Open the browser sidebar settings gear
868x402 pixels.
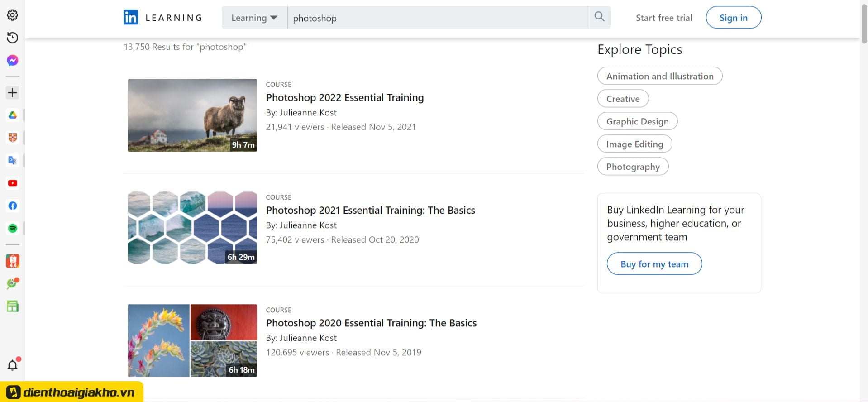point(13,15)
